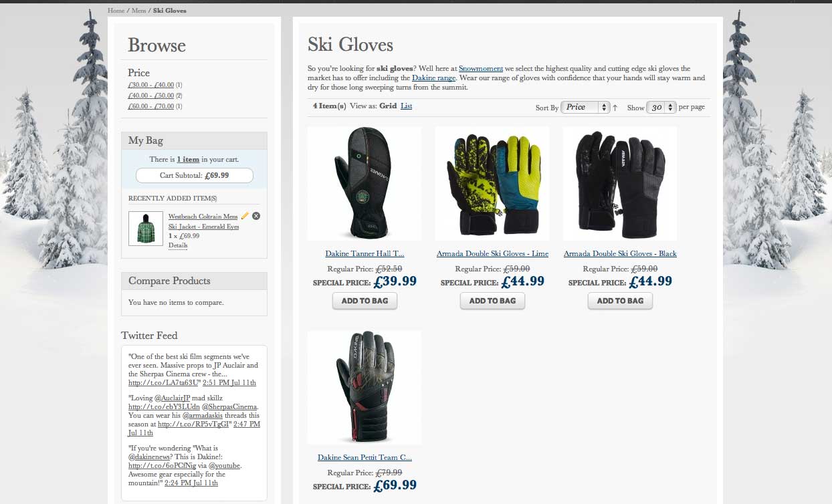Follow the Dakine range link
Viewport: 832px width, 504px height.
433,78
